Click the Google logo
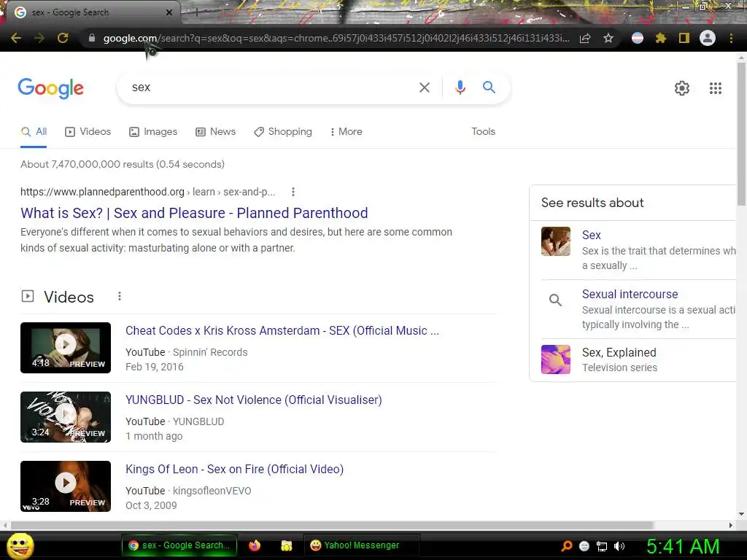Screen dimensions: 747x560 [x=51, y=88]
